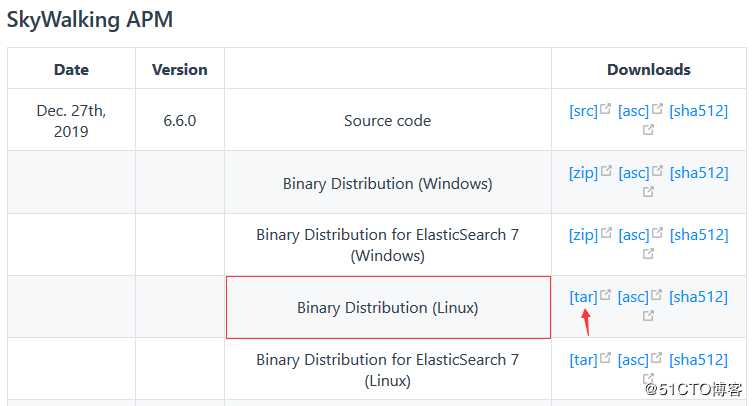The image size is (752, 406).
Task: Click external-link icon beside Linux binary [tar]
Action: click(x=605, y=294)
